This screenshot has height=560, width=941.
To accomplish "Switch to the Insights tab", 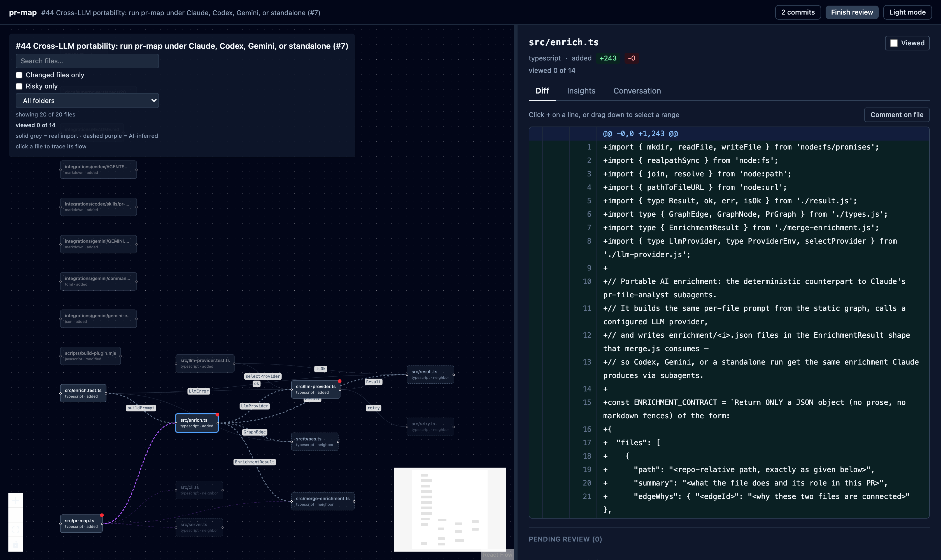I will (581, 91).
